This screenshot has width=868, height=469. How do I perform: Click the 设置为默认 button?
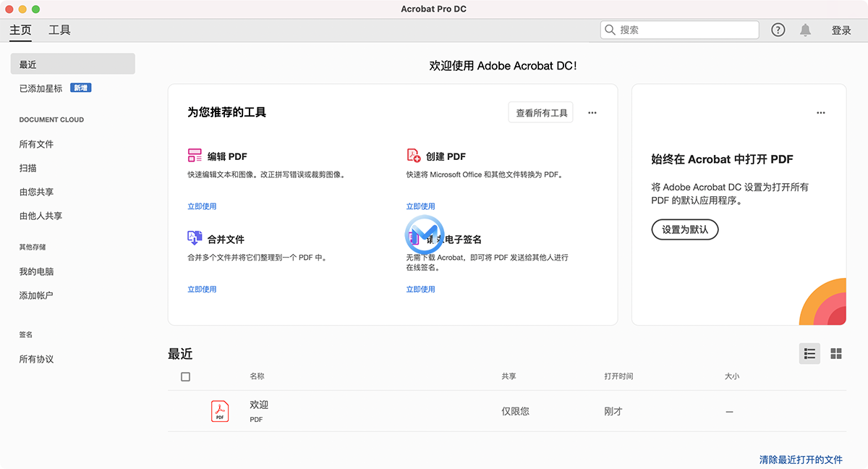[x=684, y=229]
